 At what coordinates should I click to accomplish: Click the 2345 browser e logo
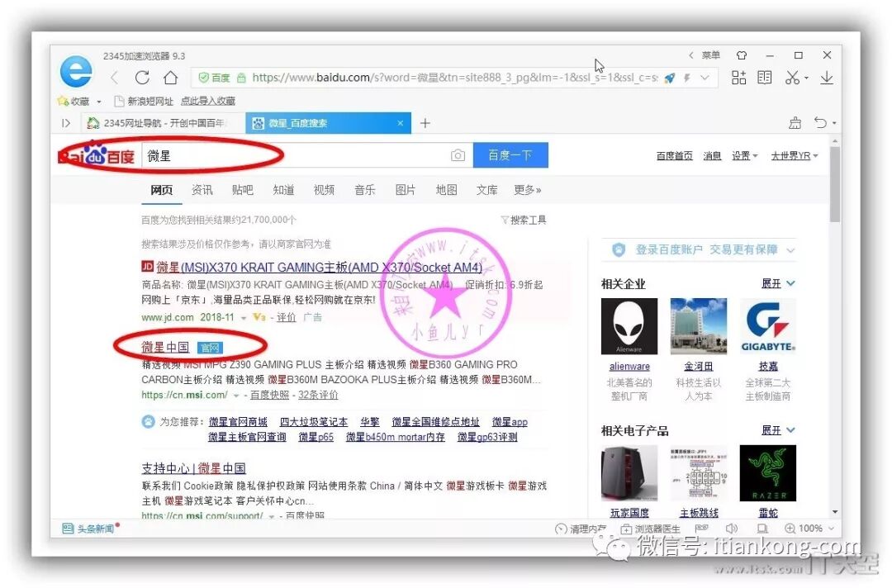point(76,72)
